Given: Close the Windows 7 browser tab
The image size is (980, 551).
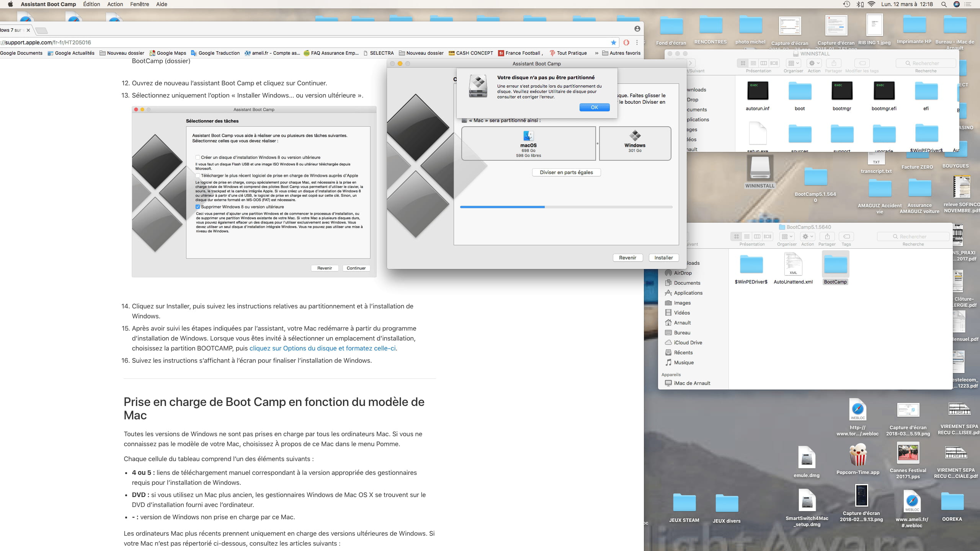Looking at the screenshot, I should tap(28, 30).
